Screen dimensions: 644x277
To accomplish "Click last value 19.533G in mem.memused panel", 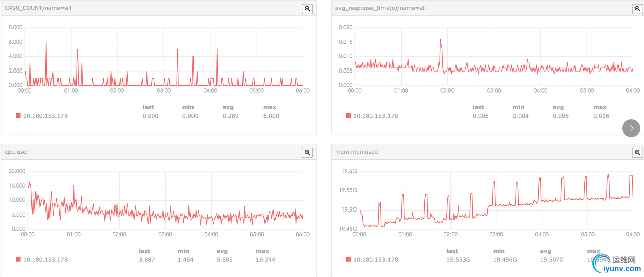I will pyautogui.click(x=458, y=260).
